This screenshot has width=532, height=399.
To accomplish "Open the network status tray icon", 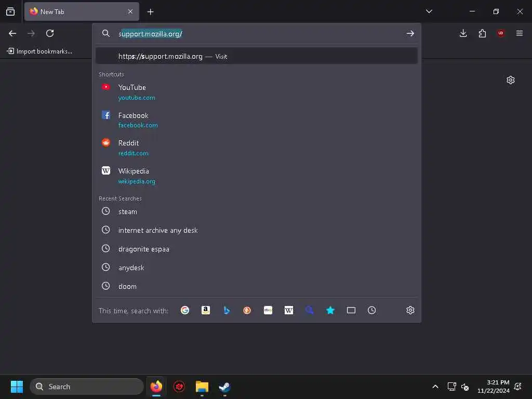I will pyautogui.click(x=451, y=387).
